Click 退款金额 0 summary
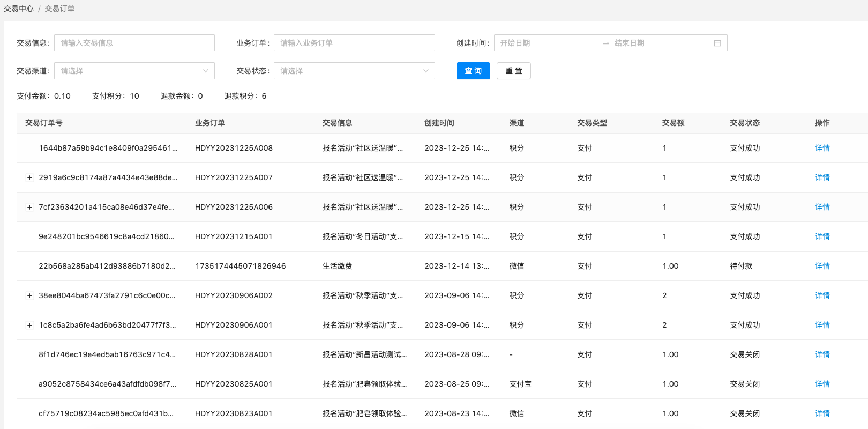This screenshot has width=868, height=429. point(182,96)
